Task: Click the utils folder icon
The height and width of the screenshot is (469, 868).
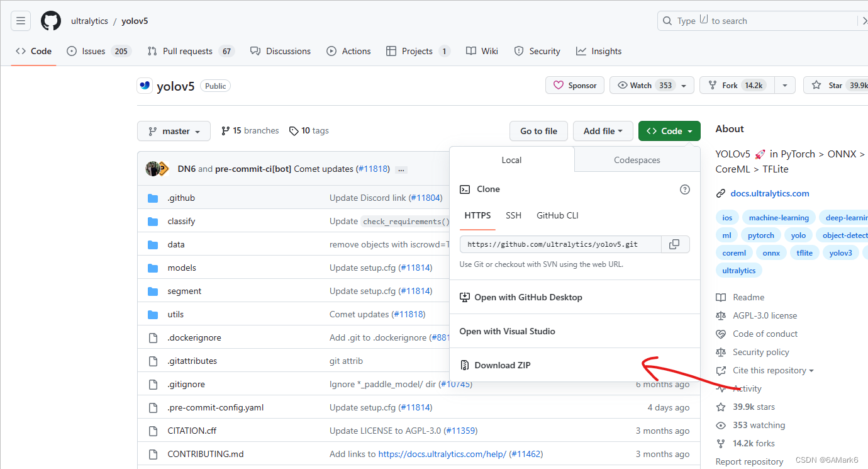Action: tap(153, 314)
